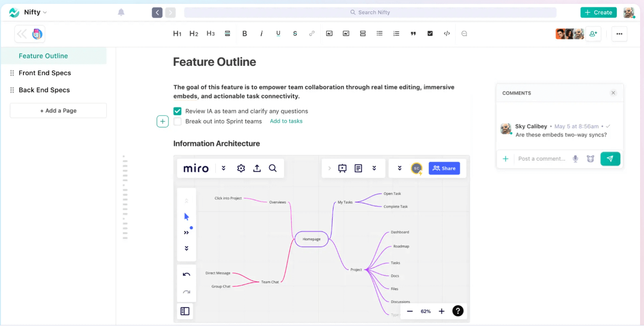Insert a blockquote in the document
644x335 pixels.
point(413,33)
